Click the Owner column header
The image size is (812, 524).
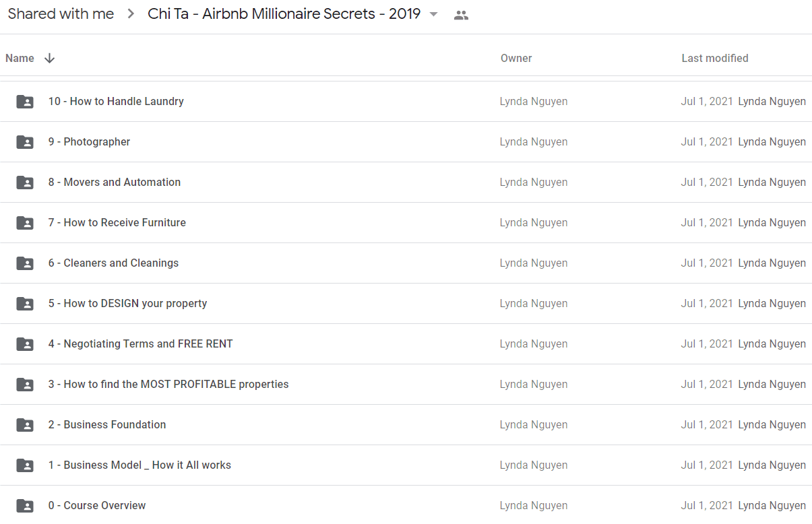click(x=516, y=59)
